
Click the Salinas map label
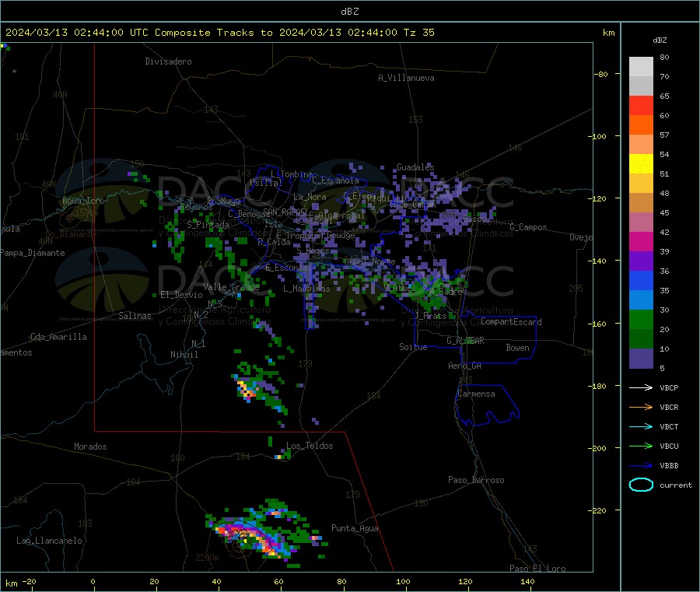[135, 316]
